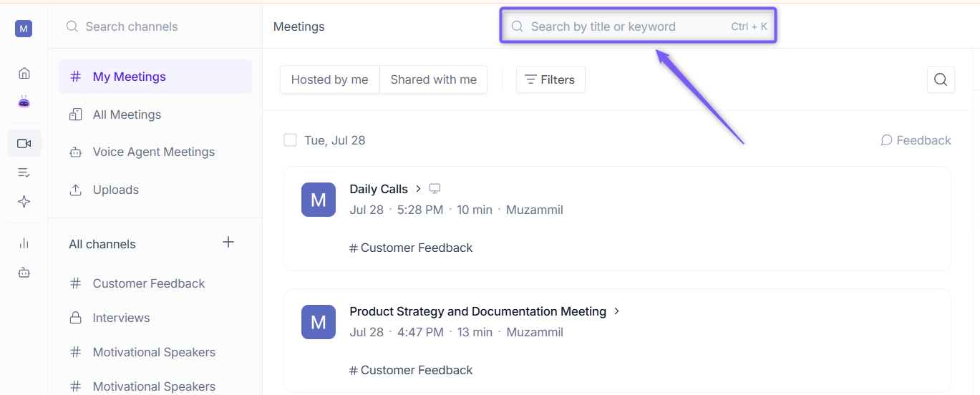Focus the Search by title or keyword field
Image resolution: width=980 pixels, height=395 pixels.
coord(638,26)
